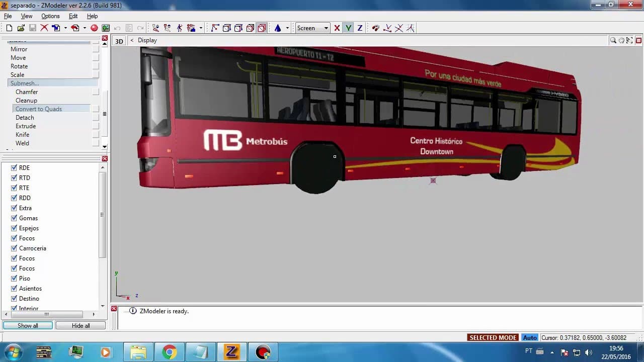Select the Cleanup tool
Viewport: 644px width, 362px height.
pos(26,101)
